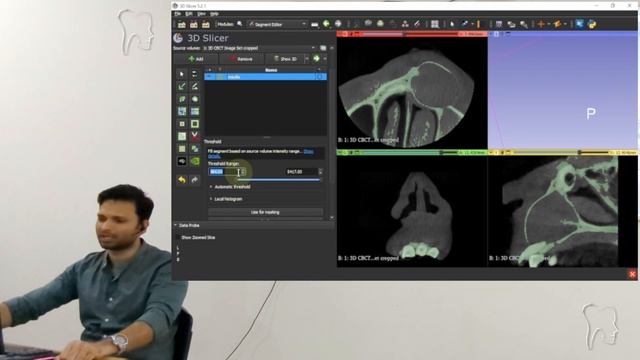Open the Edit menu
This screenshot has width=640, height=360.
tap(189, 14)
